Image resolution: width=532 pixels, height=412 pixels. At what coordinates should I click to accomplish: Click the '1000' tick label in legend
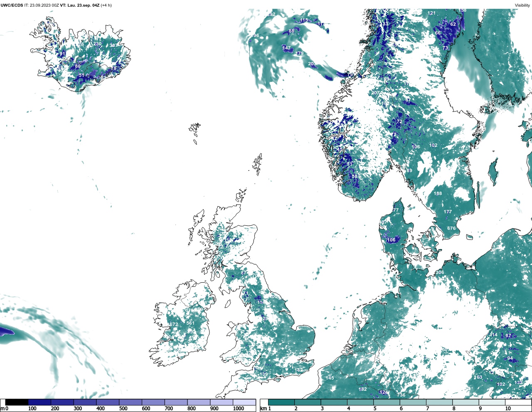pyautogui.click(x=239, y=409)
